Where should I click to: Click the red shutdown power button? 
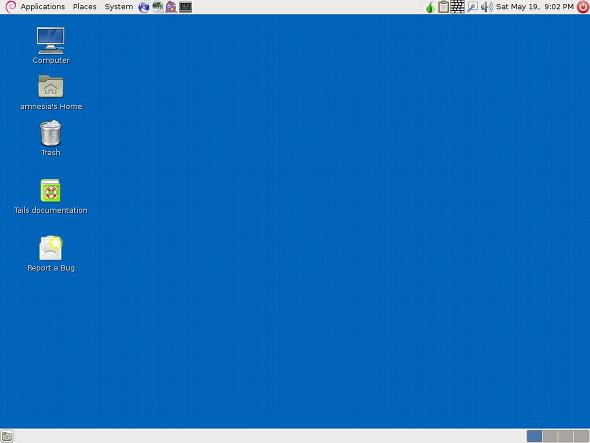click(583, 7)
